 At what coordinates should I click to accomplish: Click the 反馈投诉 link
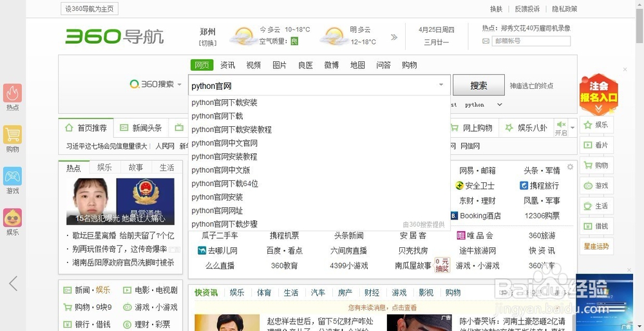pyautogui.click(x=527, y=9)
